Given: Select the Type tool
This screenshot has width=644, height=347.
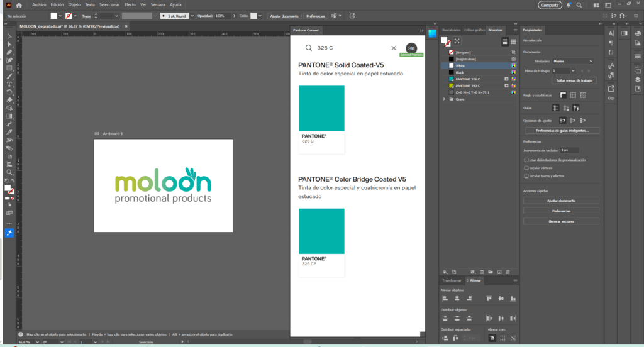Looking at the screenshot, I should pyautogui.click(x=9, y=84).
